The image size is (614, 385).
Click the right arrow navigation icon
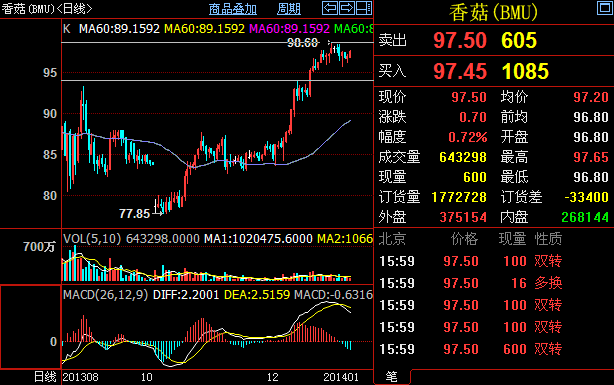tap(347, 8)
